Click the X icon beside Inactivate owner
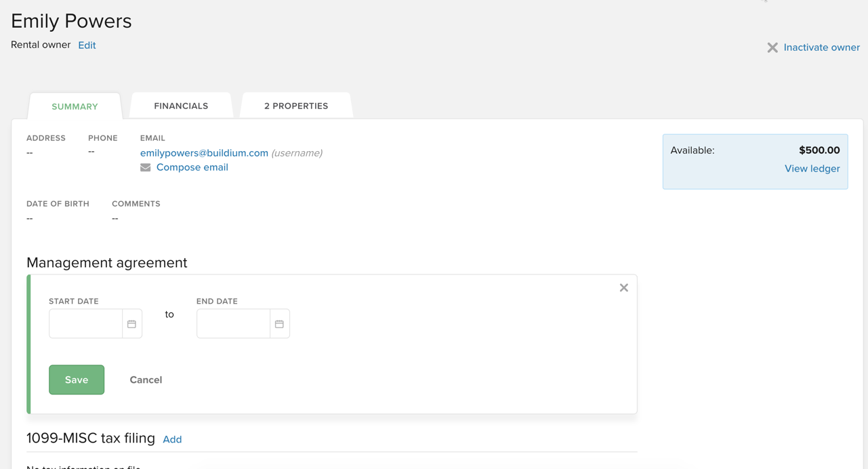This screenshot has height=469, width=868. [x=772, y=47]
